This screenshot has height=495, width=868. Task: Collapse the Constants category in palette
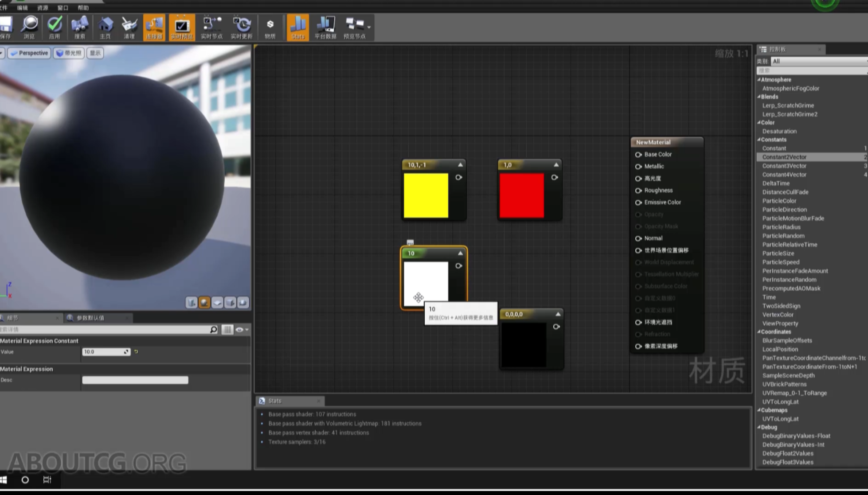(x=759, y=140)
